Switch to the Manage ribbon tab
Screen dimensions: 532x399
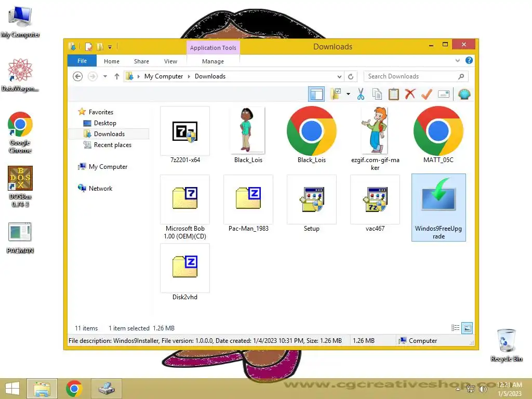coord(213,61)
